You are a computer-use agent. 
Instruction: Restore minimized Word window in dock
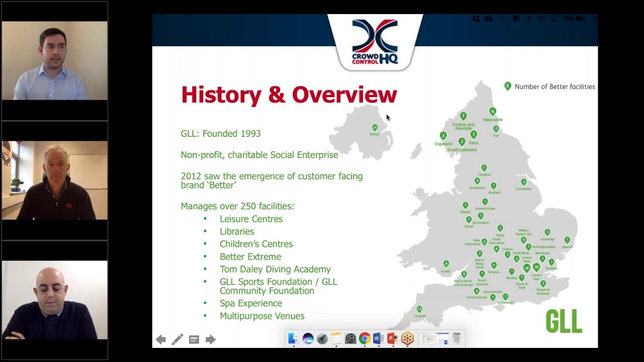tap(442, 339)
